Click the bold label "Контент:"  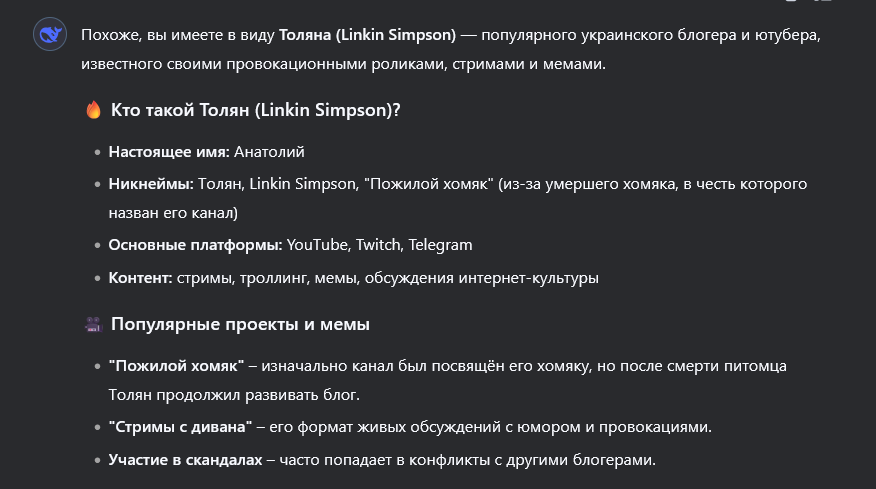pyautogui.click(x=140, y=278)
